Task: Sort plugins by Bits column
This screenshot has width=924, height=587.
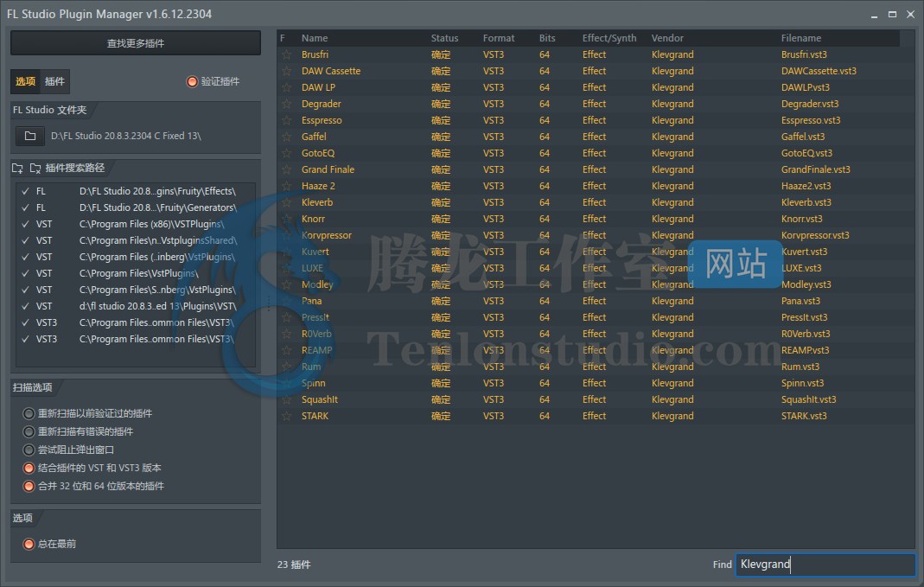Action: coord(547,38)
